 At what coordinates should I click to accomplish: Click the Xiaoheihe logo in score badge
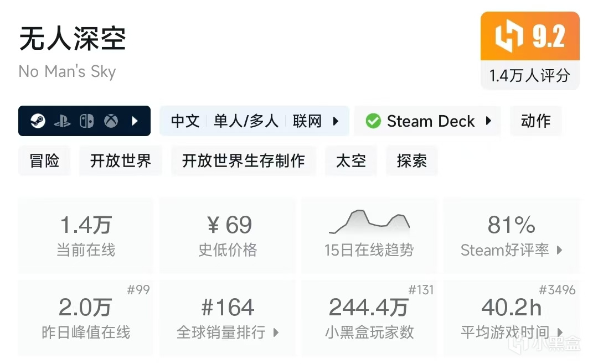[x=509, y=37]
